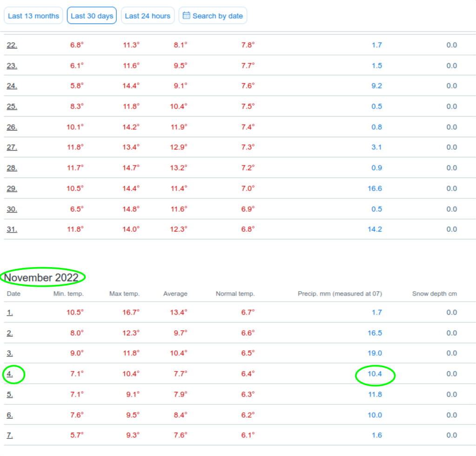Click the 10.4 precipitation value on November 4

375,374
